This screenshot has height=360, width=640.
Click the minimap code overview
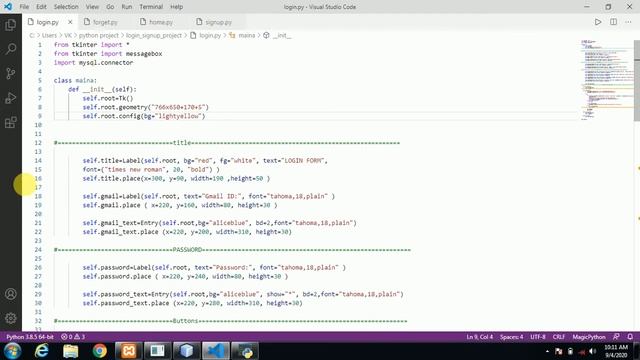[607, 80]
